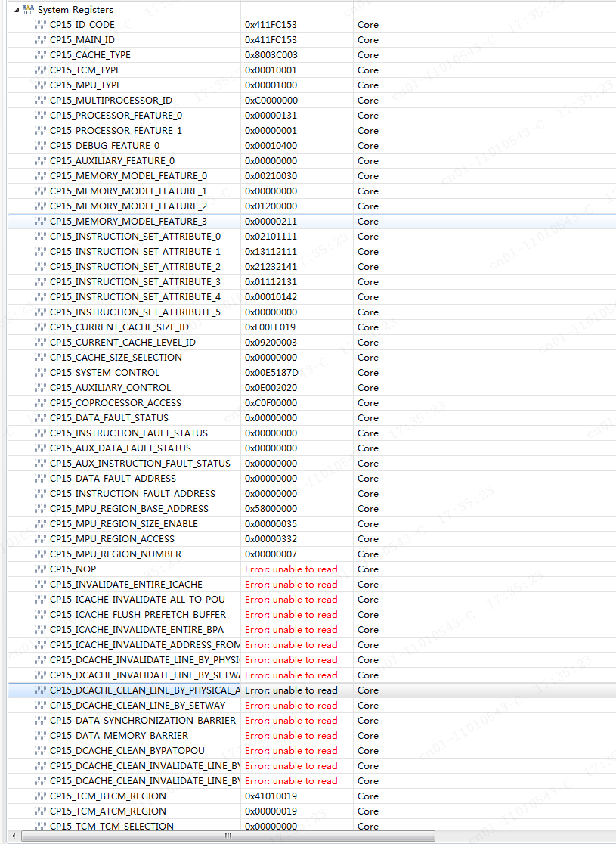616x844 pixels.
Task: Select CP15_CURRENT_CACHE_LEVEL_ID register
Action: click(x=122, y=343)
